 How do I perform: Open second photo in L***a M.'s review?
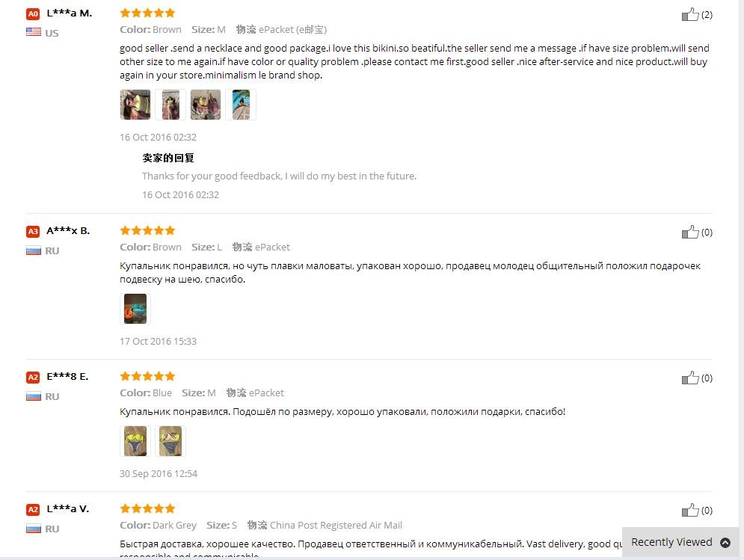point(170,105)
